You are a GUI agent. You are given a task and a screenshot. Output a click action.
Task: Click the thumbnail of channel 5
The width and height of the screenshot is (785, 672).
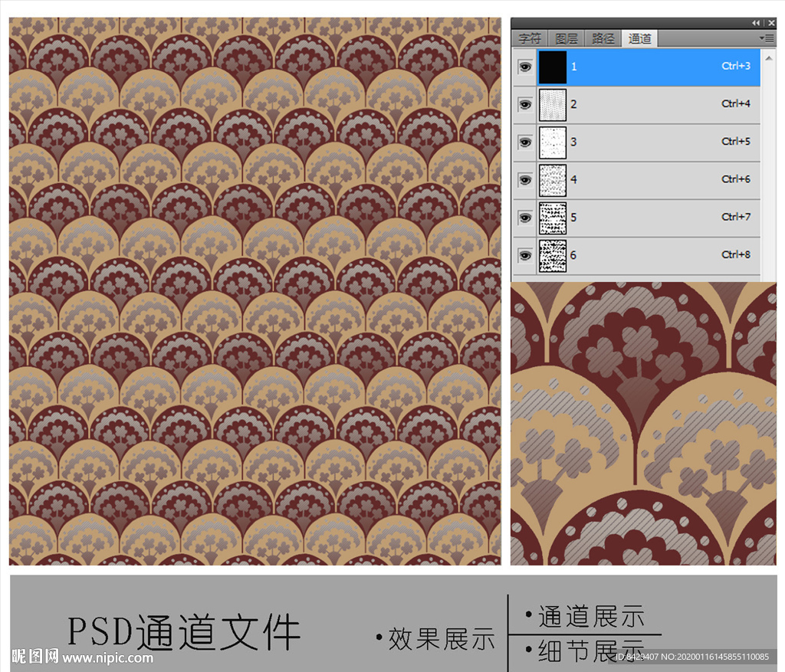coord(553,218)
